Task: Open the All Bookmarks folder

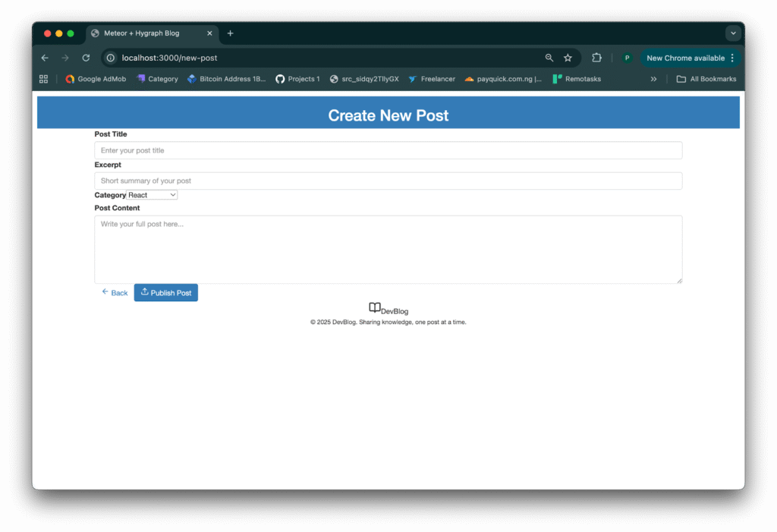Action: 706,79
